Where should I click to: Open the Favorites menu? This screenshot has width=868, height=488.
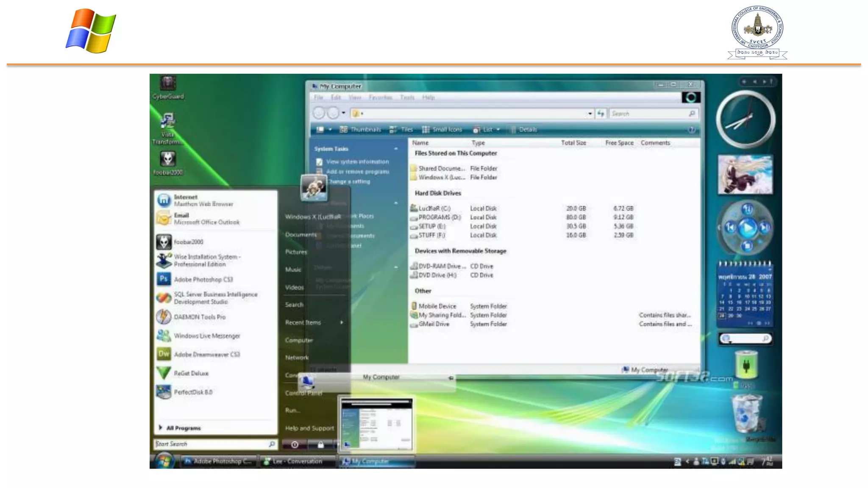tap(380, 97)
